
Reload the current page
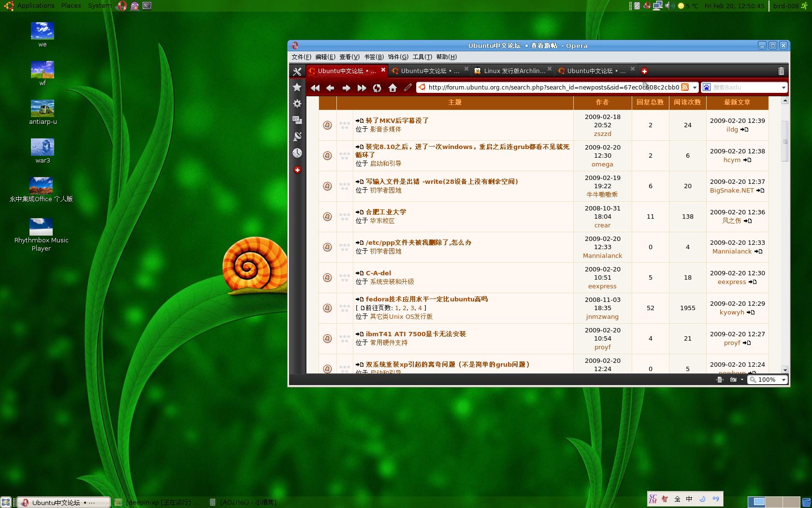click(x=377, y=88)
